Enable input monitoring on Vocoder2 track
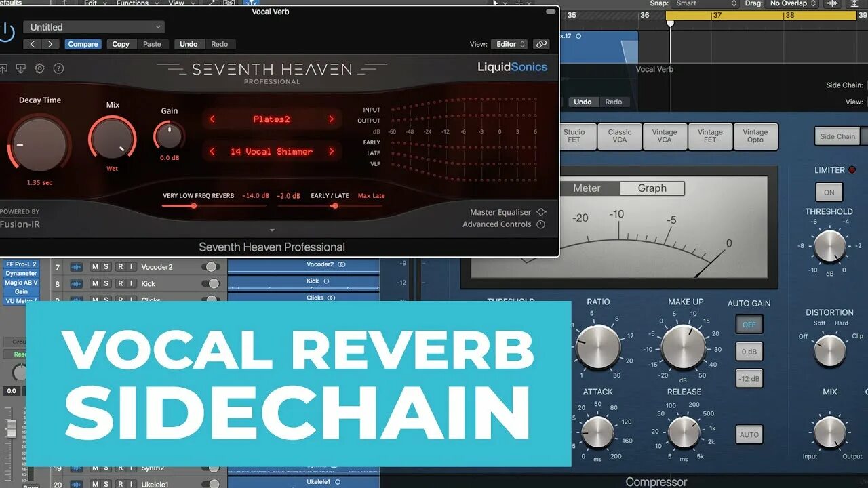The image size is (868, 488). [131, 267]
